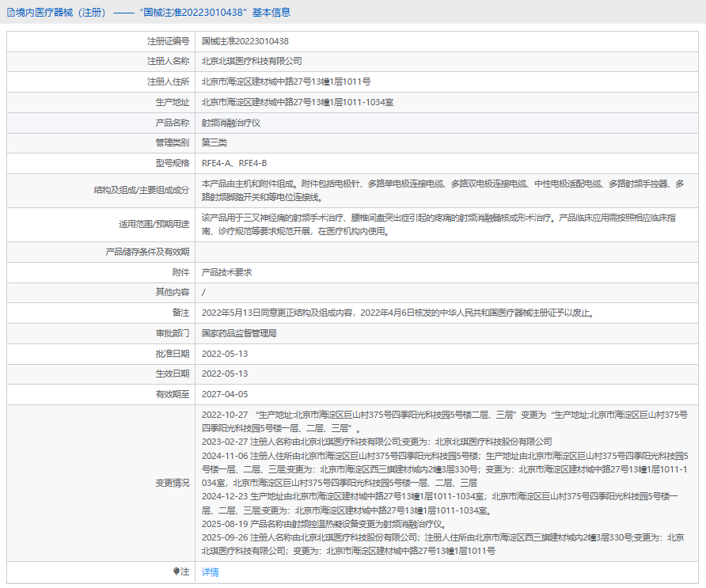Viewport: 706px width, 588px height.
Task: Select the 注册证编号 value 国械注准20223010438
Action: (245, 41)
